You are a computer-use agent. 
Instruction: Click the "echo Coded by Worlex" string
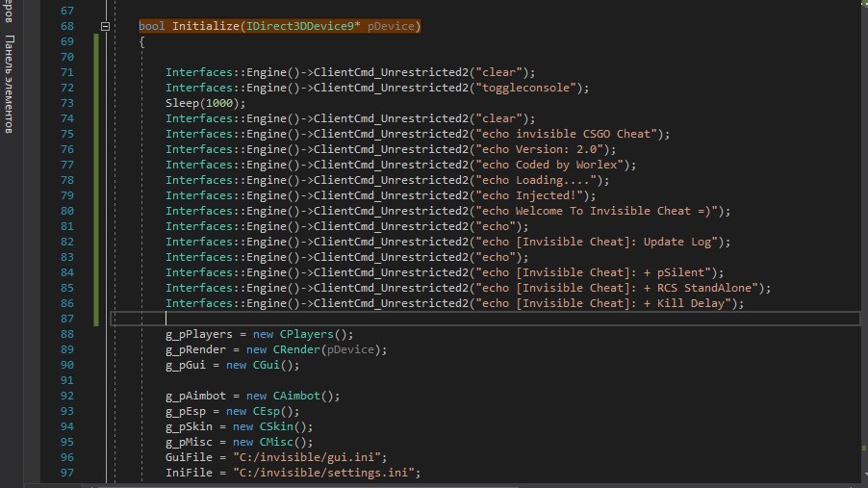pyautogui.click(x=549, y=165)
